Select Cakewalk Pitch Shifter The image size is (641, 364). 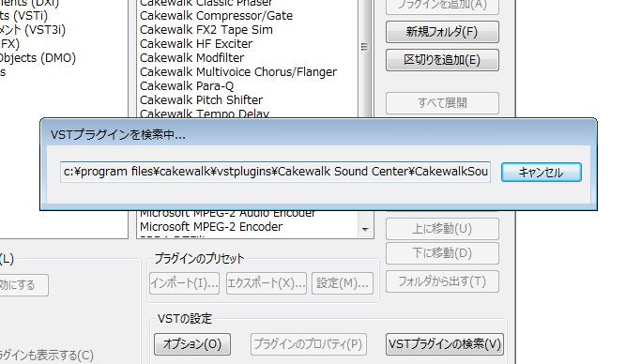pyautogui.click(x=201, y=100)
